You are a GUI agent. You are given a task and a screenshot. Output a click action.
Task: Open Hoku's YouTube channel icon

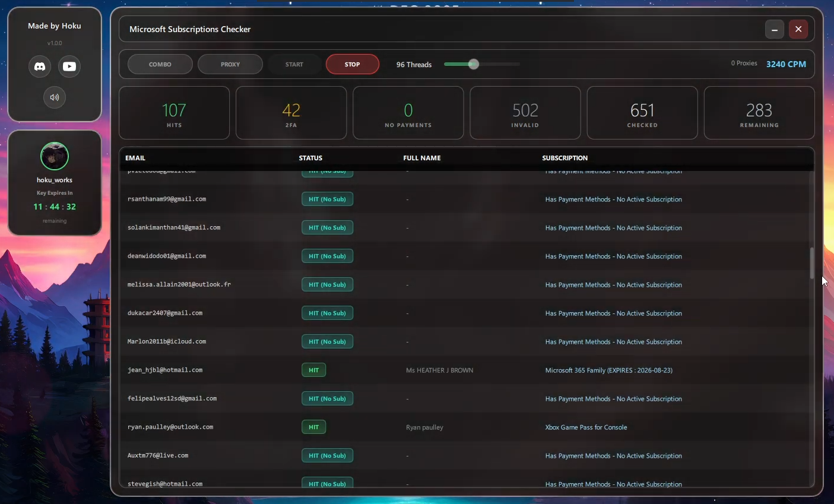tap(69, 66)
